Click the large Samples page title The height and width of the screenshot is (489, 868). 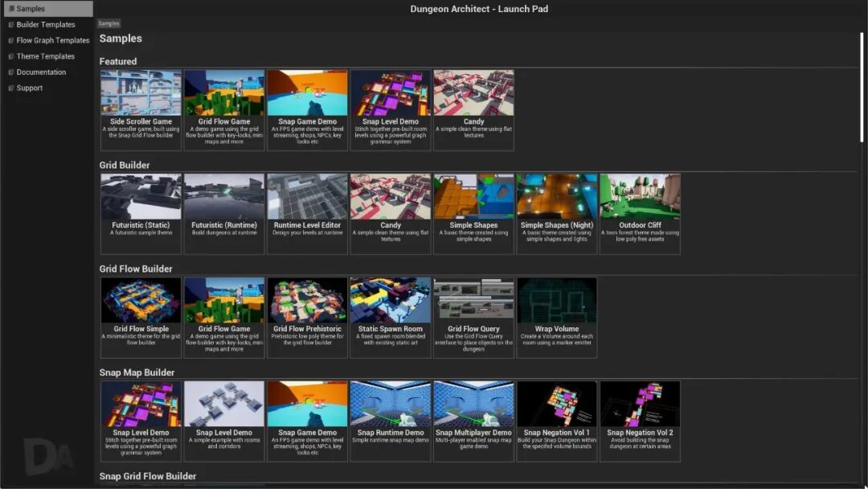121,39
